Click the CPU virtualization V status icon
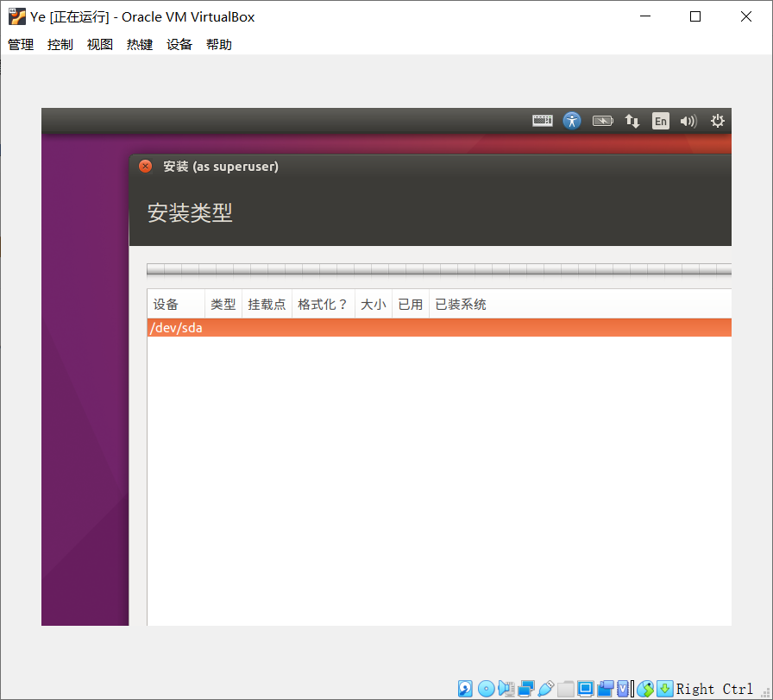Screen dimensions: 773x700 (x=623, y=689)
